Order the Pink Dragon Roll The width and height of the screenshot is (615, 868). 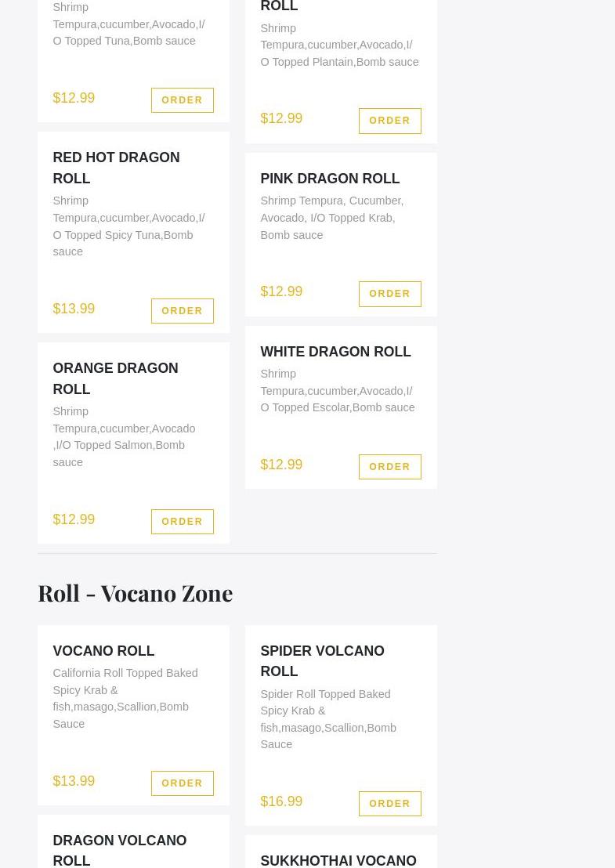389,294
